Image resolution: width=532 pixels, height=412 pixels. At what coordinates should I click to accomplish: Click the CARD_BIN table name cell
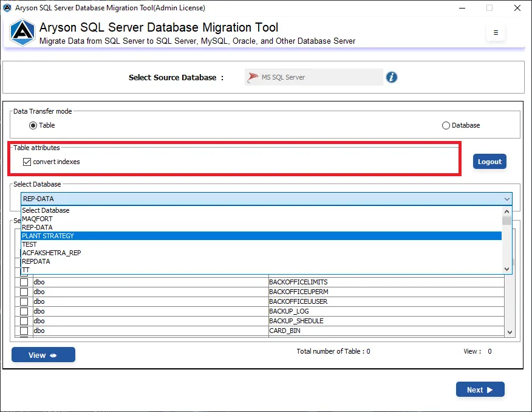pyautogui.click(x=386, y=331)
